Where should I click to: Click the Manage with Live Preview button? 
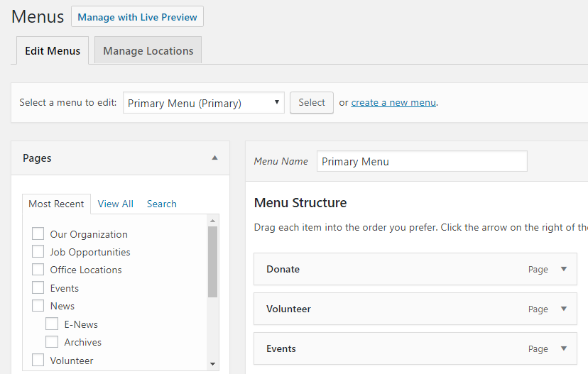[x=137, y=17]
